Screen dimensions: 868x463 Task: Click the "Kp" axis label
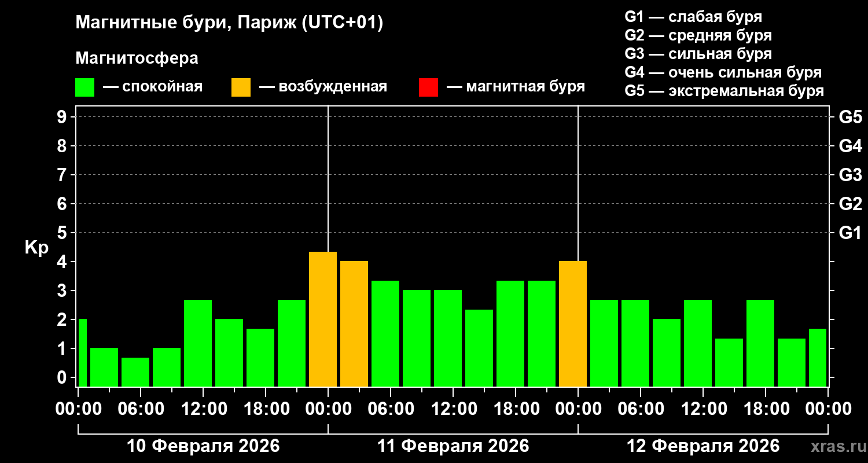37,248
